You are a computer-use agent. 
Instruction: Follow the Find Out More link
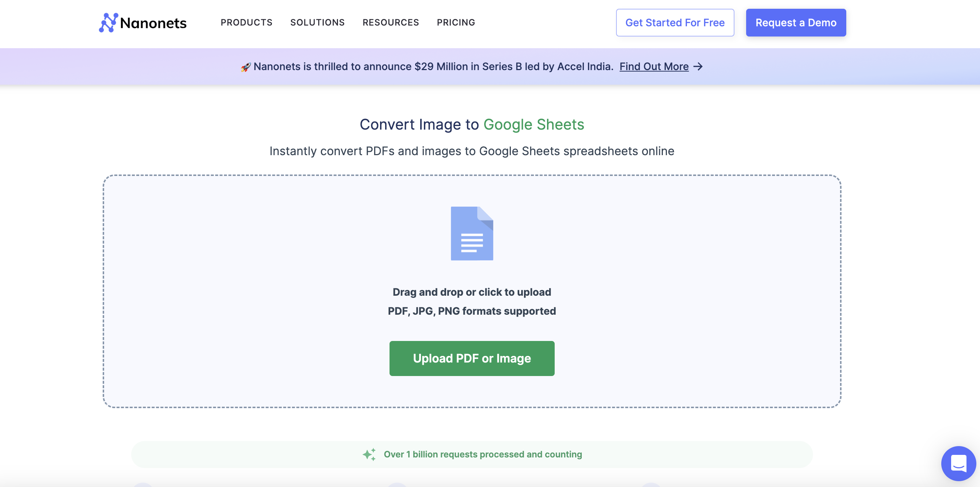(654, 66)
